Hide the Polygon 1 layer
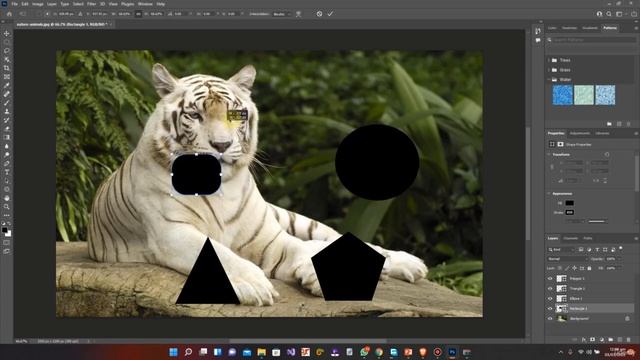640x360 pixels. (x=550, y=278)
